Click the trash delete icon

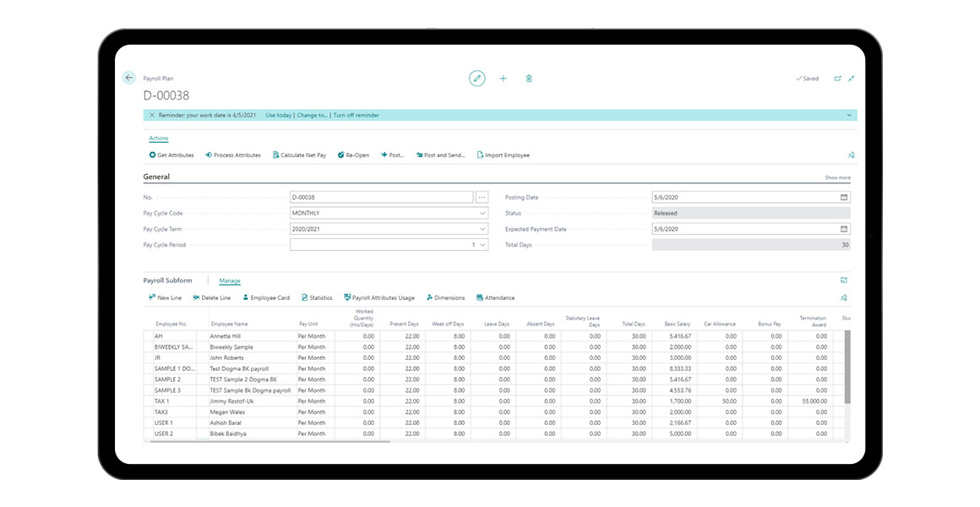[529, 79]
